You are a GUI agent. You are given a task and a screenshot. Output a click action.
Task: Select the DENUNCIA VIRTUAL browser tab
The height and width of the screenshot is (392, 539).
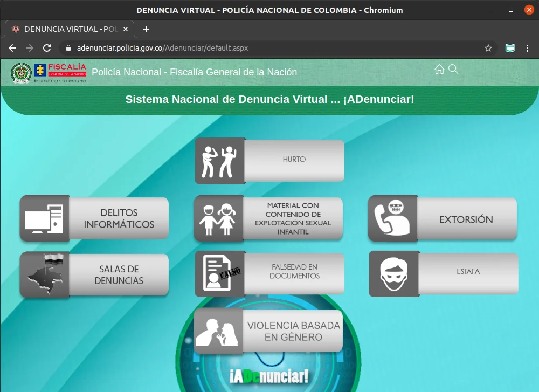point(70,29)
